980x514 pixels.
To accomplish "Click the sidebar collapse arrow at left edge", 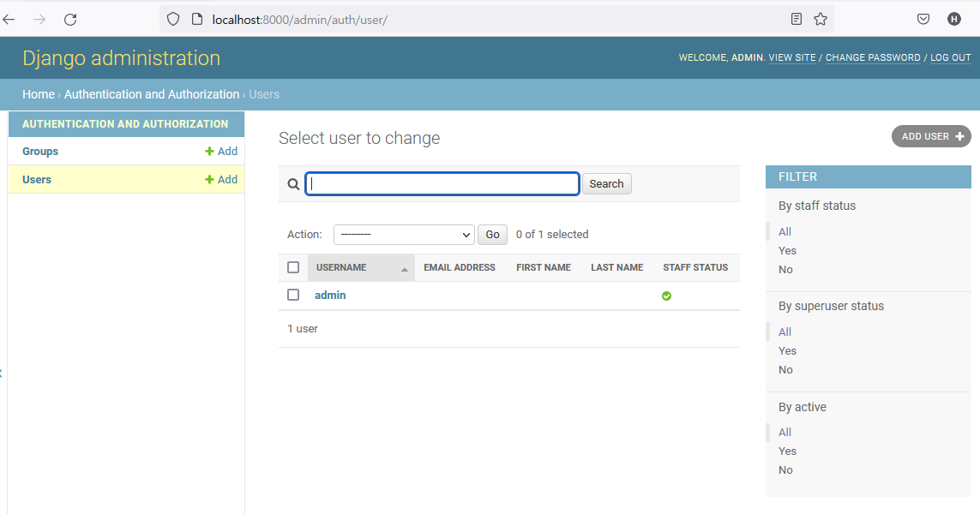I will (1, 374).
